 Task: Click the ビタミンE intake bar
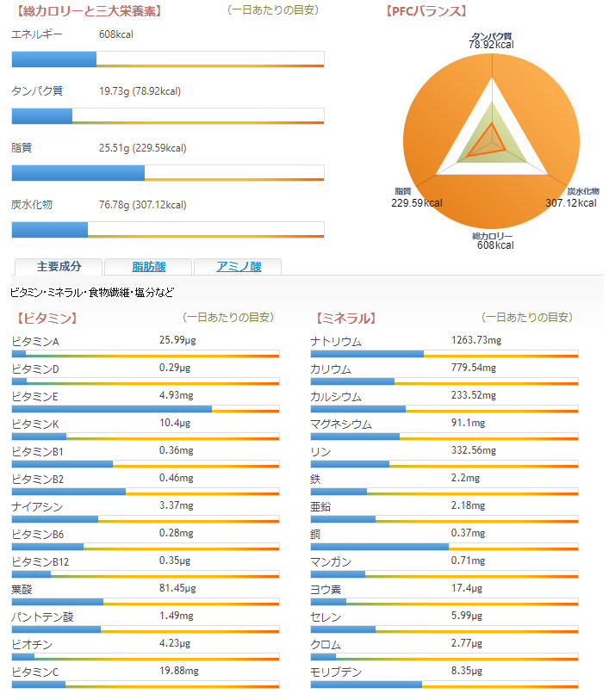coord(145,409)
